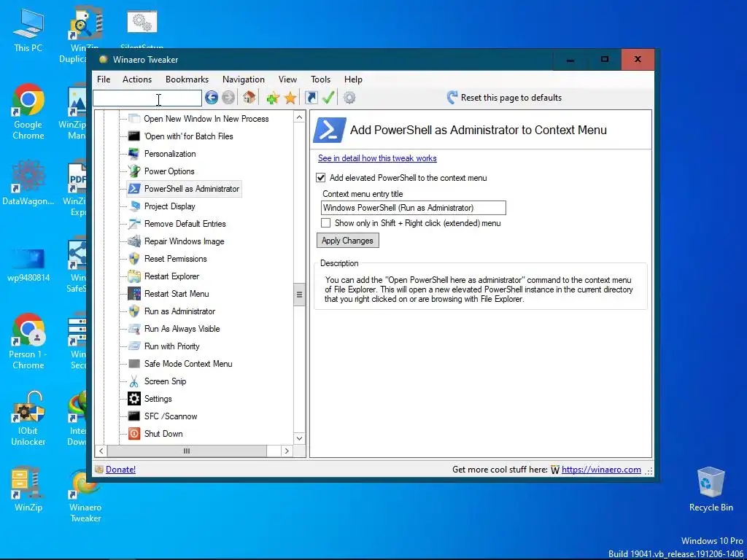
Task: Select the DataWagon desktop shortcut
Action: 28,183
